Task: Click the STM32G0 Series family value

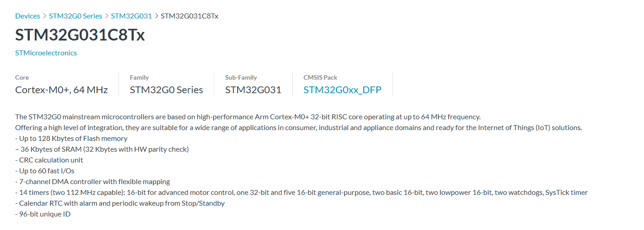Action: pos(166,90)
